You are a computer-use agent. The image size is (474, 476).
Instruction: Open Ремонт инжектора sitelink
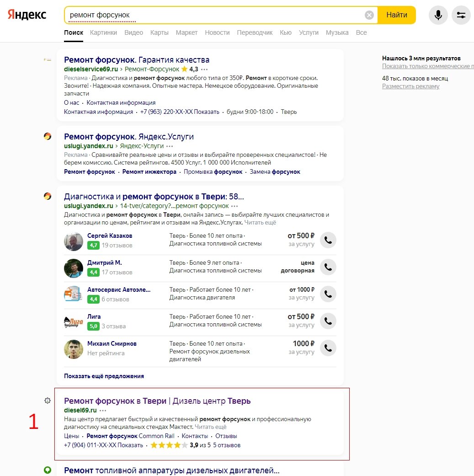coord(149,172)
